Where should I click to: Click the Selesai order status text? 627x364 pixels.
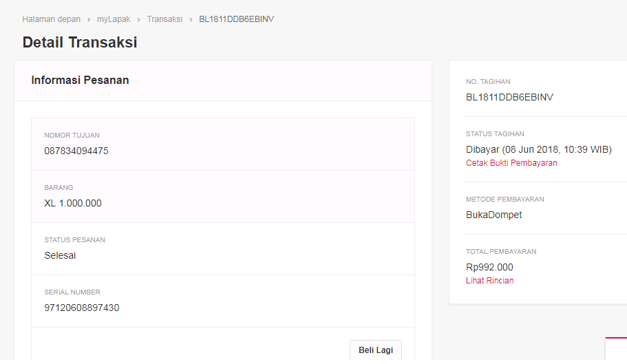[60, 256]
